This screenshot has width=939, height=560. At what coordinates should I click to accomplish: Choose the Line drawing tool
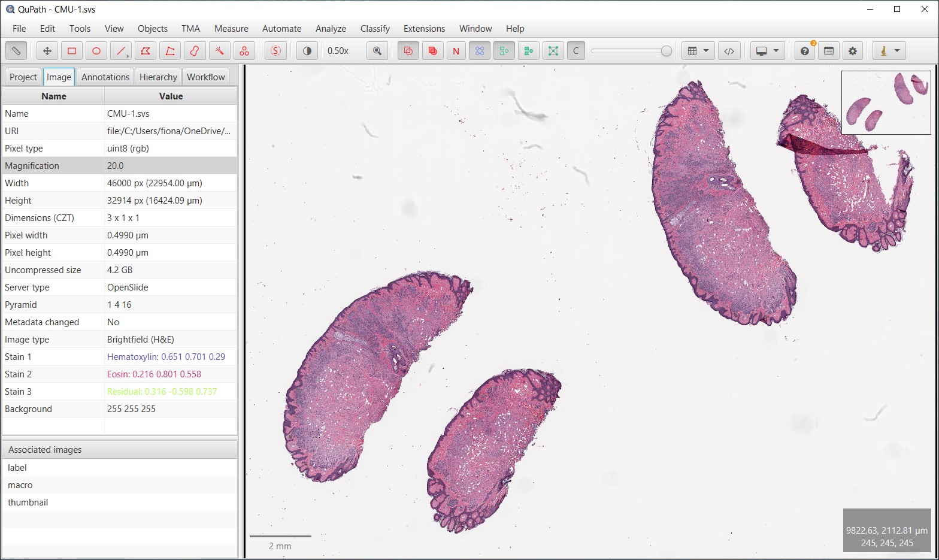click(x=121, y=51)
